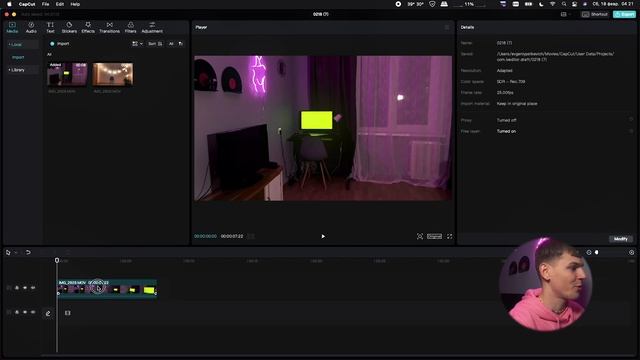The width and height of the screenshot is (640, 360).
Task: Click the playhead marker on the ruler
Action: coord(57,260)
